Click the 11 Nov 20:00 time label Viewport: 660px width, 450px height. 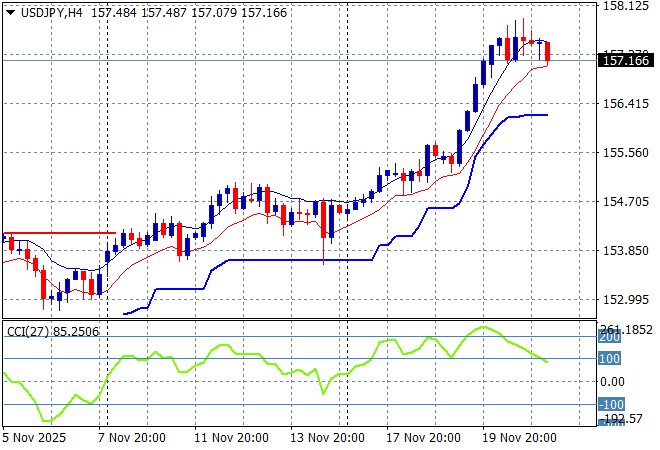231,438
